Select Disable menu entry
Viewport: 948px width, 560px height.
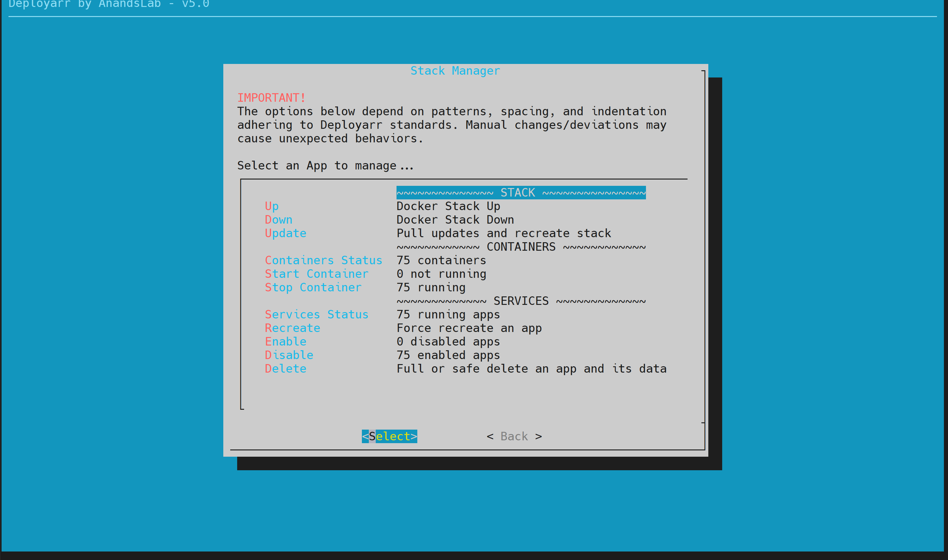point(289,355)
